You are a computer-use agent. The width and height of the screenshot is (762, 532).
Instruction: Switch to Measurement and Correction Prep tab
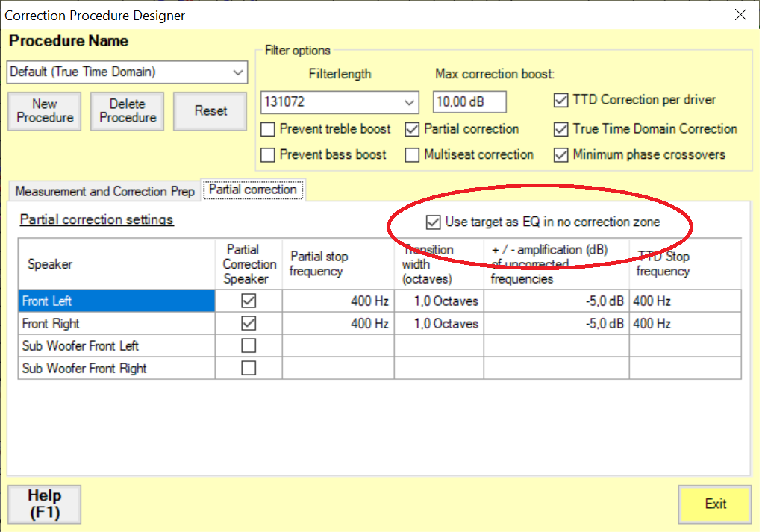(104, 192)
